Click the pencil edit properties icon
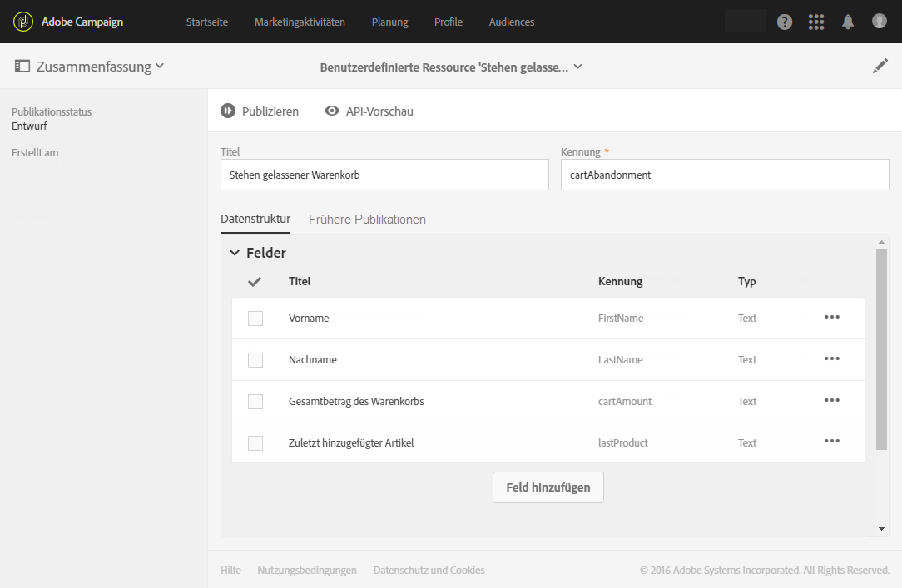Image resolution: width=902 pixels, height=588 pixels. click(x=880, y=67)
